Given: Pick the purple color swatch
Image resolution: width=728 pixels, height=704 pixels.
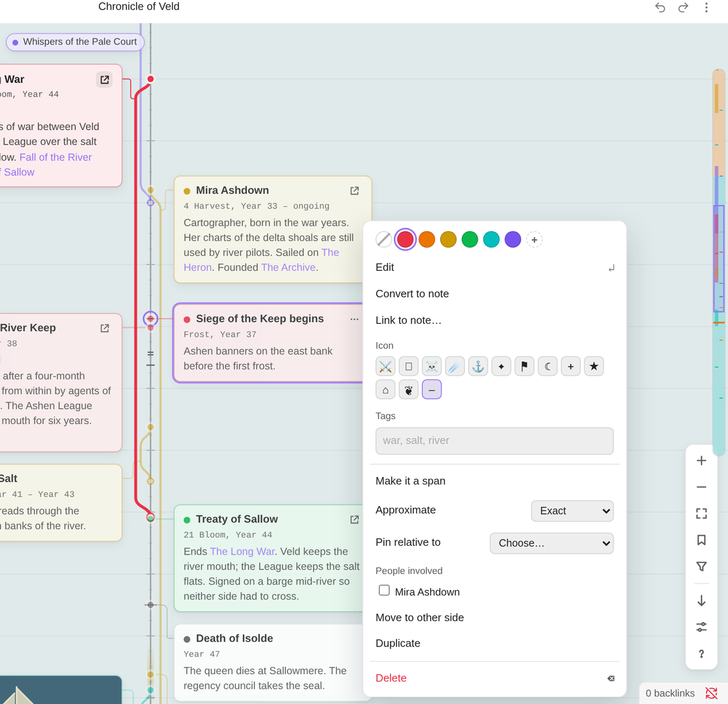Looking at the screenshot, I should (x=512, y=240).
